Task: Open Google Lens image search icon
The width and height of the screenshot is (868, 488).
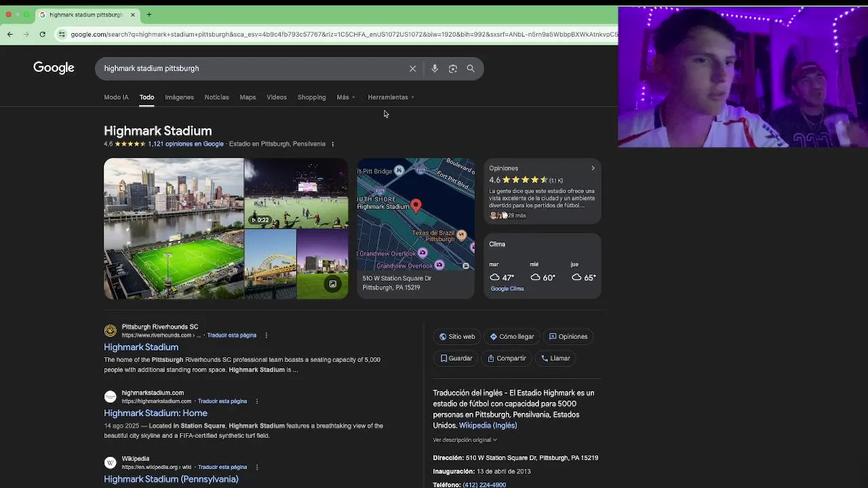Action: (453, 68)
